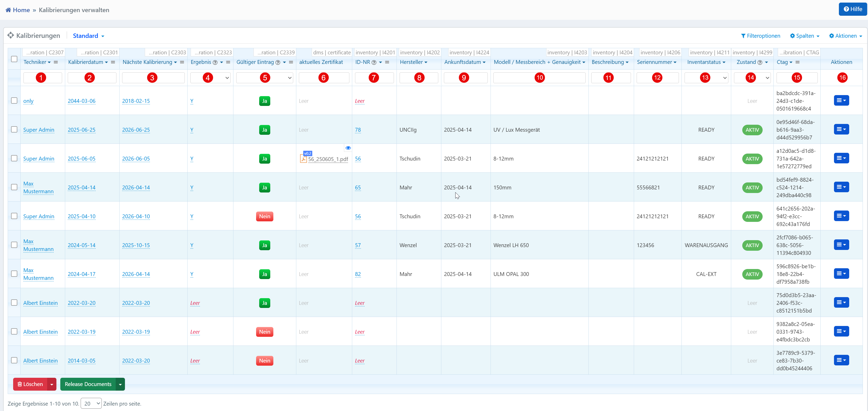868x411 pixels.
Task: Click the Home breadcrumb icon
Action: [x=8, y=10]
